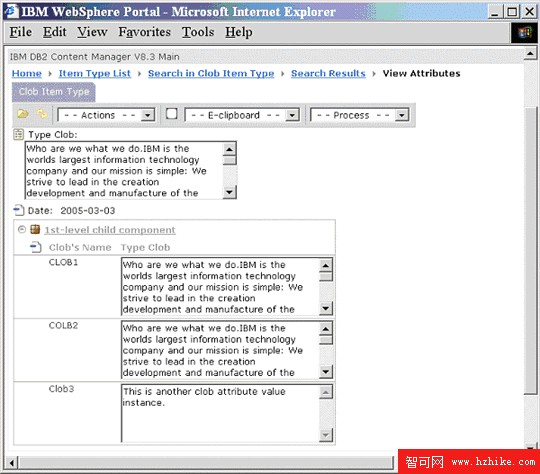Click the Windows logo throbber icon
This screenshot has height=474, width=540.
coord(524,33)
